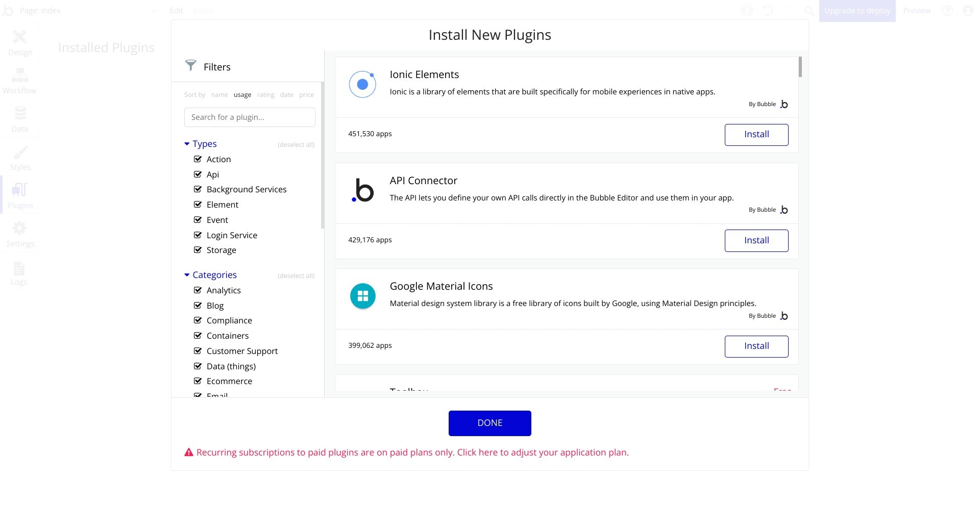Focus the Search for a plugin field
980x506 pixels.
250,117
